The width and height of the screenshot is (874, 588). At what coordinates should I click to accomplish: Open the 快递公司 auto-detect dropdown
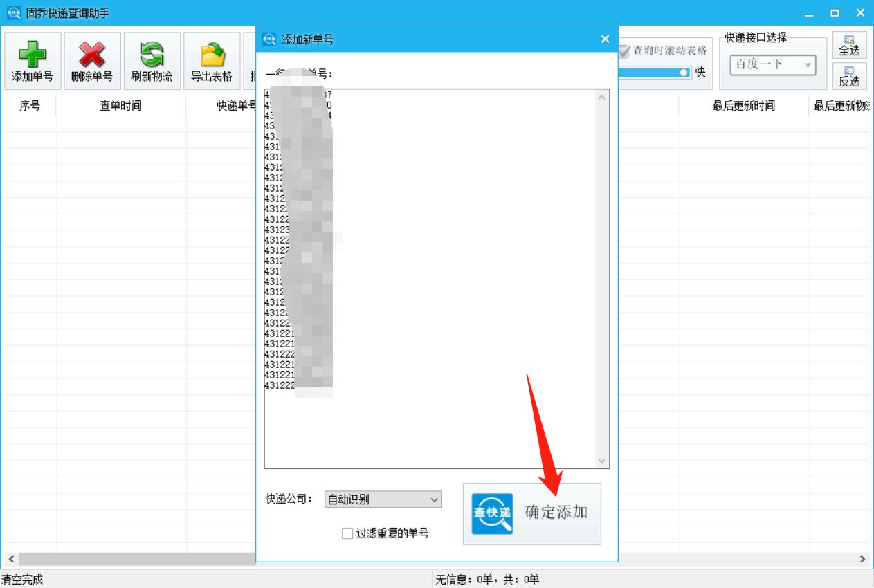click(x=383, y=499)
